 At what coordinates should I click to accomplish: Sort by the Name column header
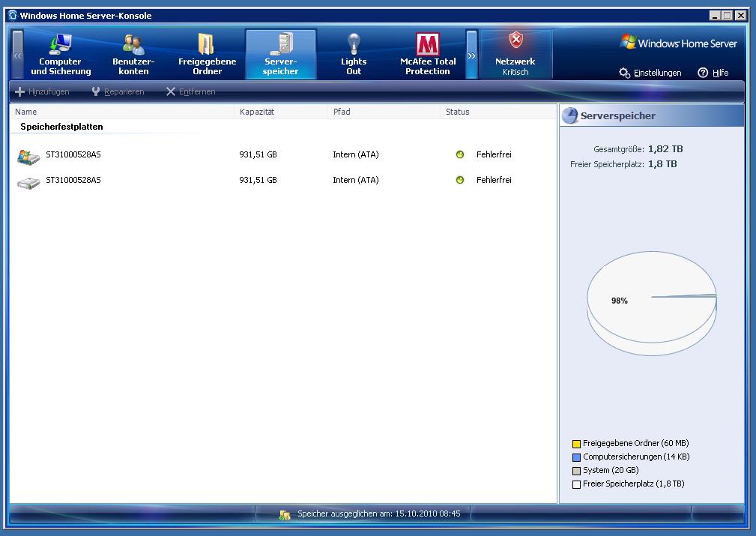(x=122, y=112)
